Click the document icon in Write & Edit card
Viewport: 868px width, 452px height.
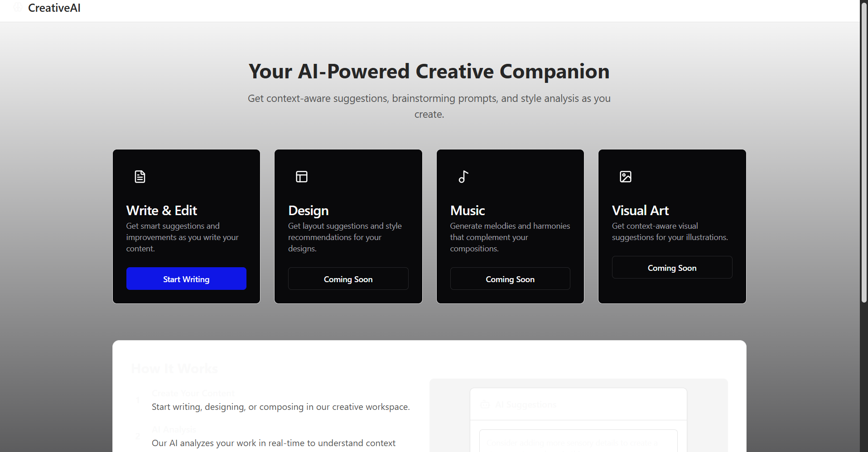pyautogui.click(x=140, y=177)
